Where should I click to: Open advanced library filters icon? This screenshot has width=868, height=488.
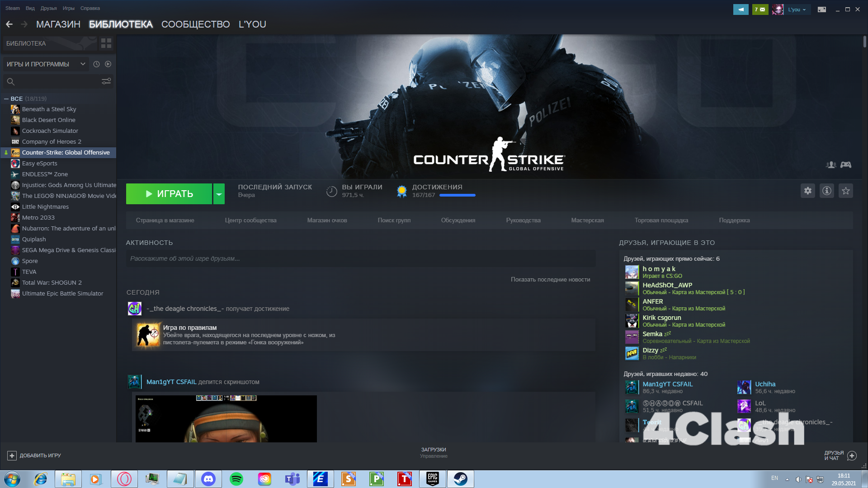pos(106,81)
